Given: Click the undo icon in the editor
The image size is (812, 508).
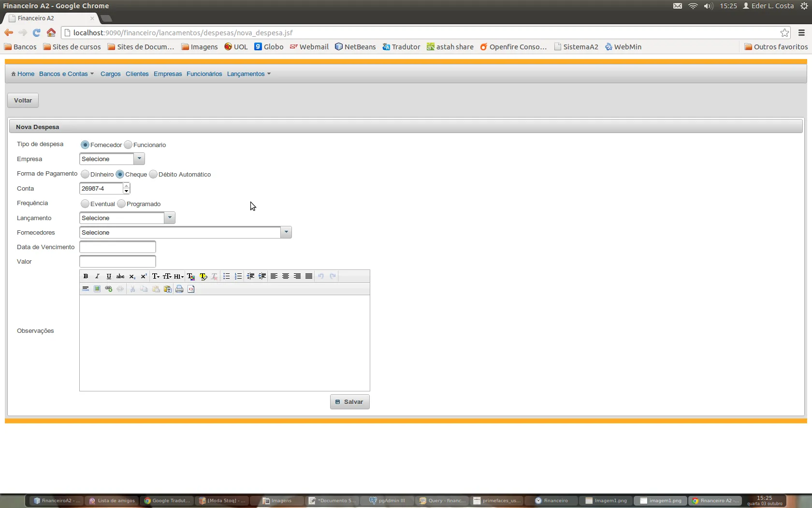Looking at the screenshot, I should [x=321, y=276].
